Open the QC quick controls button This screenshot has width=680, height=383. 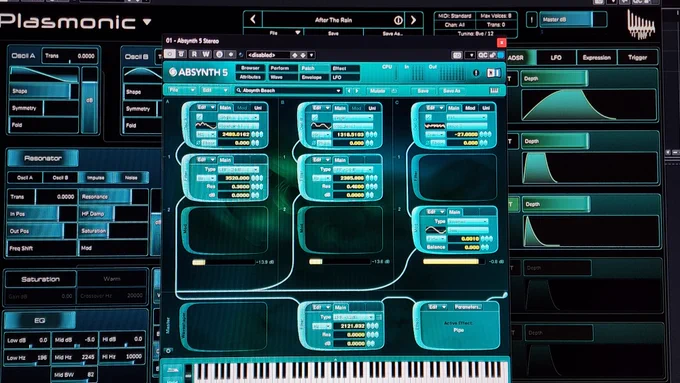point(482,55)
